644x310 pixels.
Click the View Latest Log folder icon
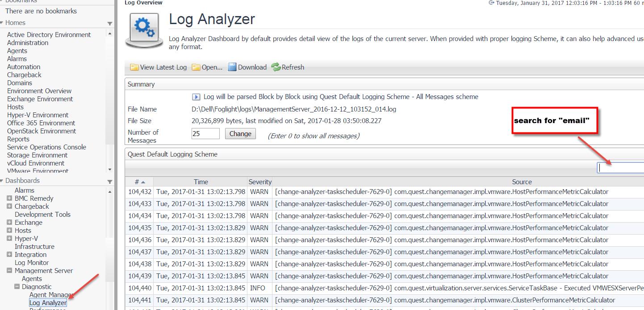coord(134,67)
